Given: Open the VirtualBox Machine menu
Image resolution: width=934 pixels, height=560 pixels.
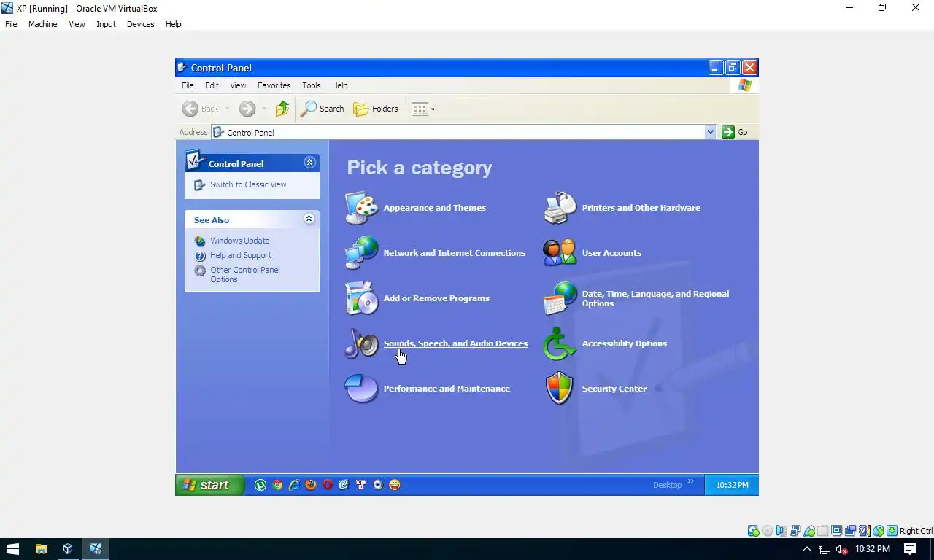Looking at the screenshot, I should pos(42,24).
